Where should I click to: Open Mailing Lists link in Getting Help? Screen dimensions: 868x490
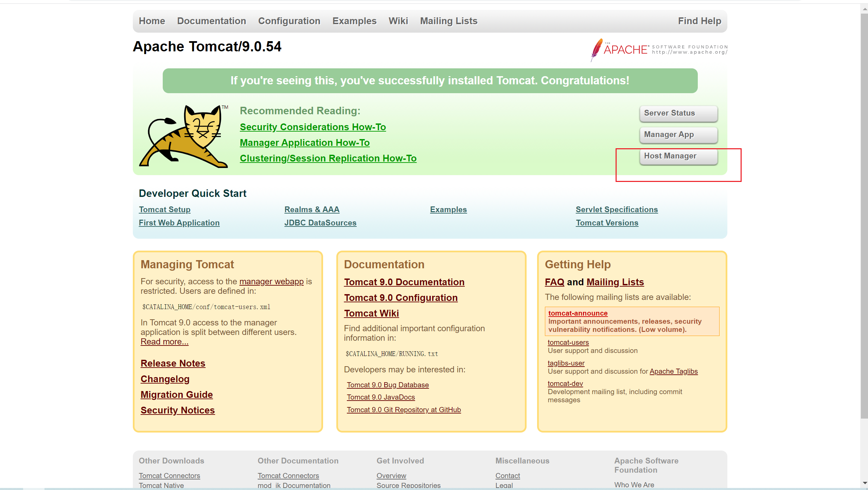(x=615, y=282)
